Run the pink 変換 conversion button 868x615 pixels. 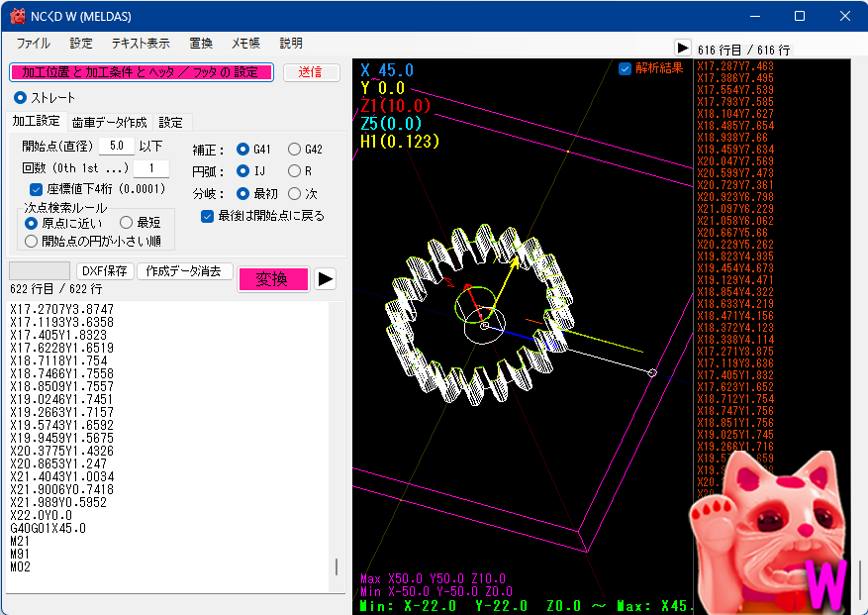[272, 279]
